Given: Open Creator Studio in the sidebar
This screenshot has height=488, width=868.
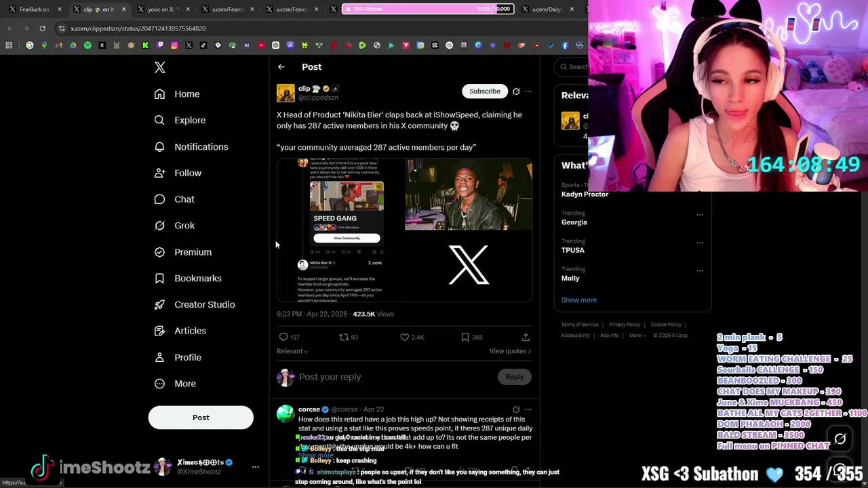Looking at the screenshot, I should pos(195,304).
